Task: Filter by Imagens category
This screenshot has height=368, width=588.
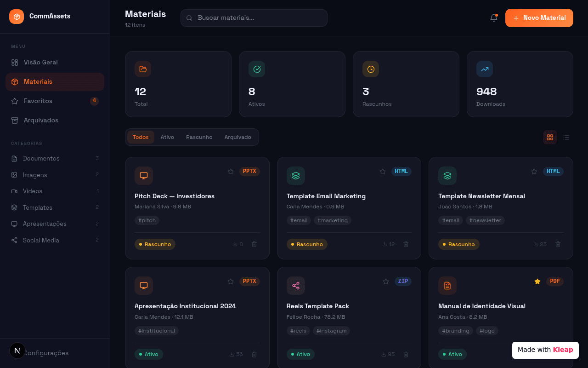Action: 55,175
